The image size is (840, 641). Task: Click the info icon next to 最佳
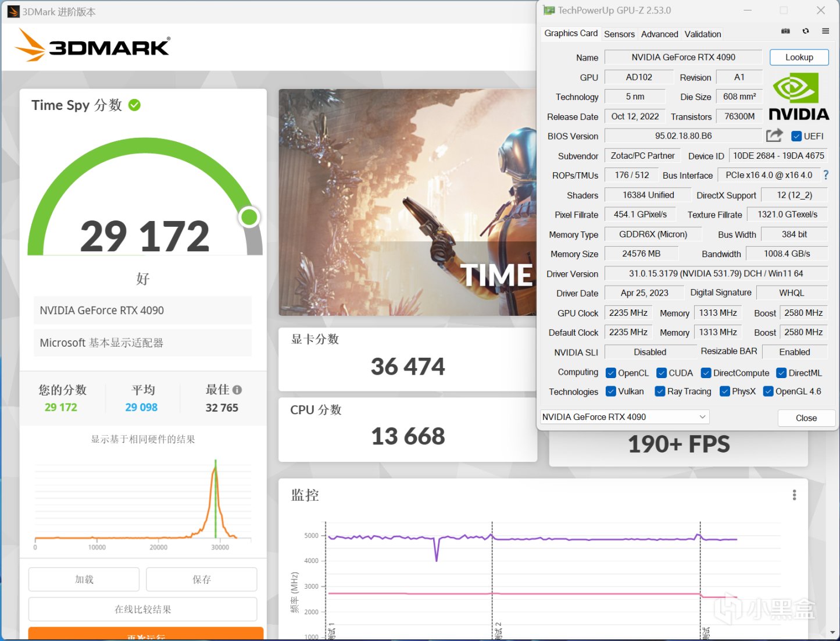(x=237, y=390)
